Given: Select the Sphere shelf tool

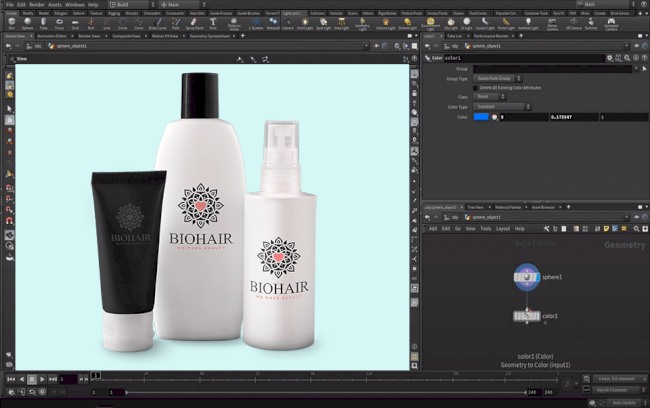Looking at the screenshot, I should coord(27,24).
